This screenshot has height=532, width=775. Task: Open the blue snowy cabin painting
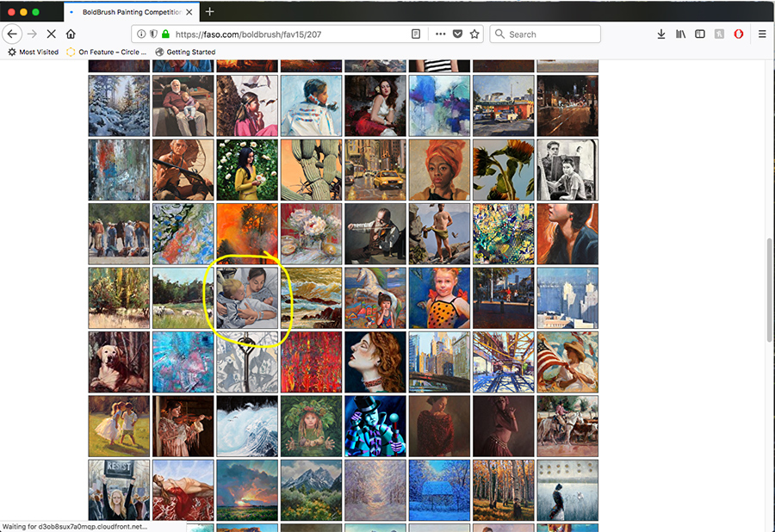(439, 490)
